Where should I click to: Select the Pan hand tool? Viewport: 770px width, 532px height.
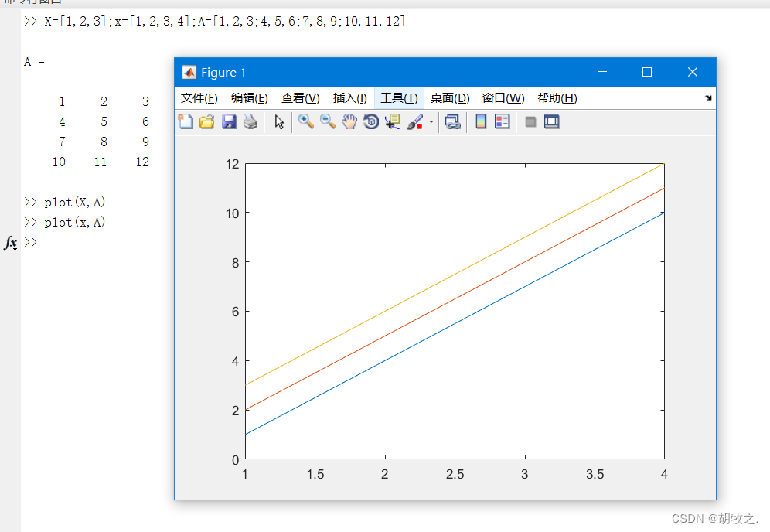(x=349, y=121)
